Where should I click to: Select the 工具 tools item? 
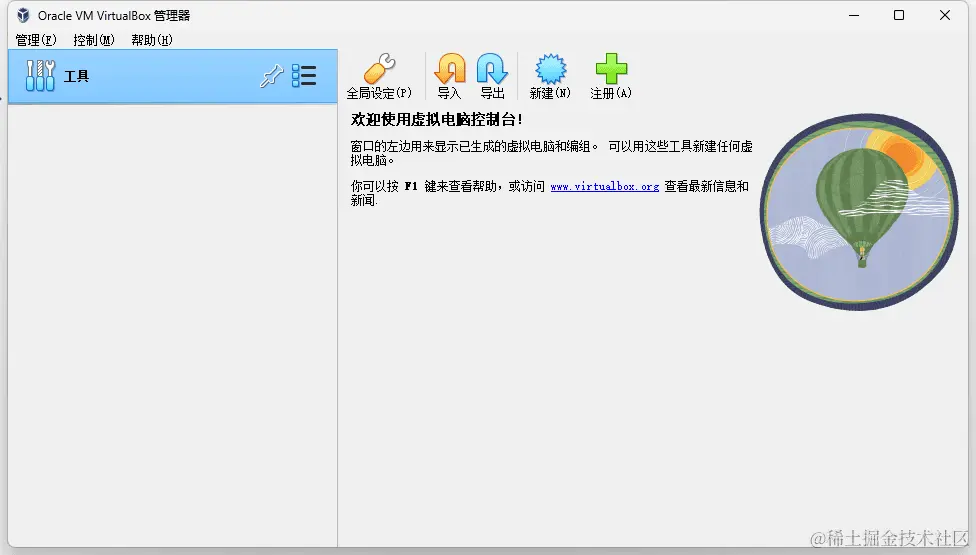tap(173, 77)
